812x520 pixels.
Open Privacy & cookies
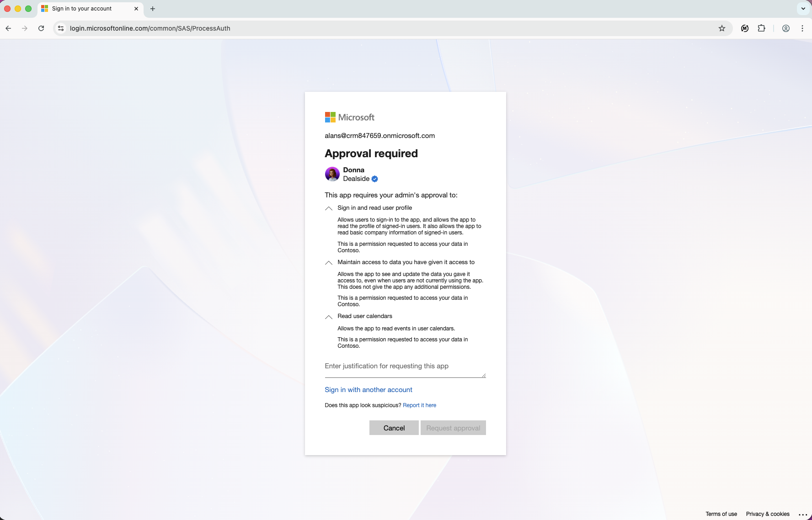click(x=768, y=514)
